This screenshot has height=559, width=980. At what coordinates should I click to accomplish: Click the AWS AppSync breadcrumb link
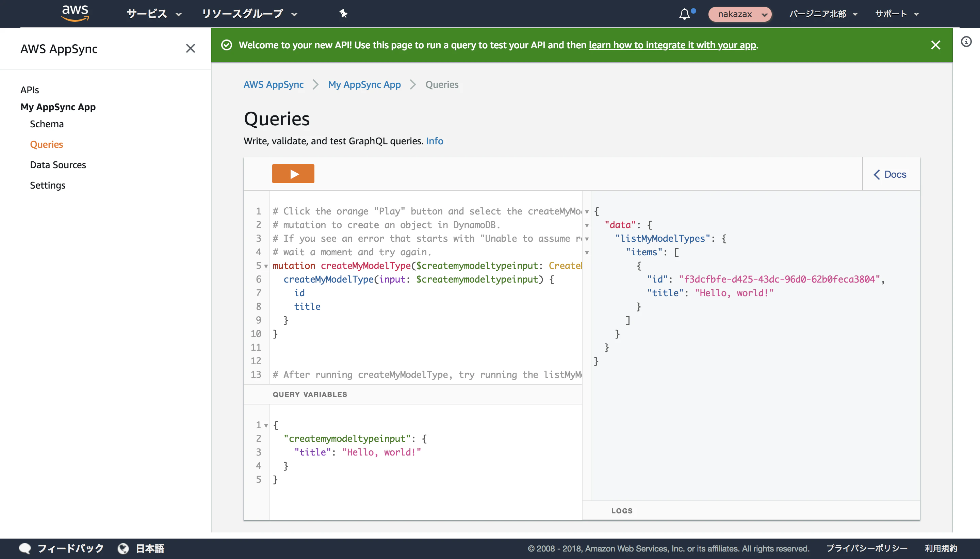274,84
